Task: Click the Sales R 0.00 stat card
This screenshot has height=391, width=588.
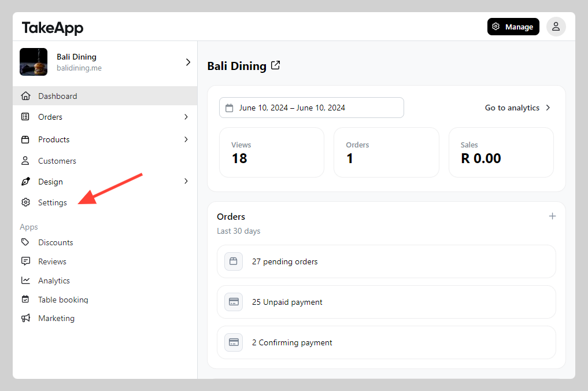Action: pos(501,152)
